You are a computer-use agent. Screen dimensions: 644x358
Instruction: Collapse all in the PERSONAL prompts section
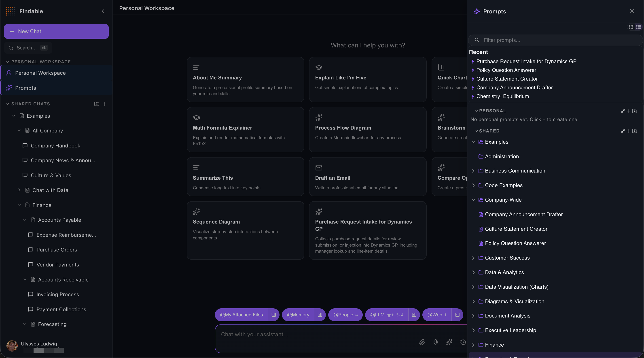pyautogui.click(x=623, y=111)
